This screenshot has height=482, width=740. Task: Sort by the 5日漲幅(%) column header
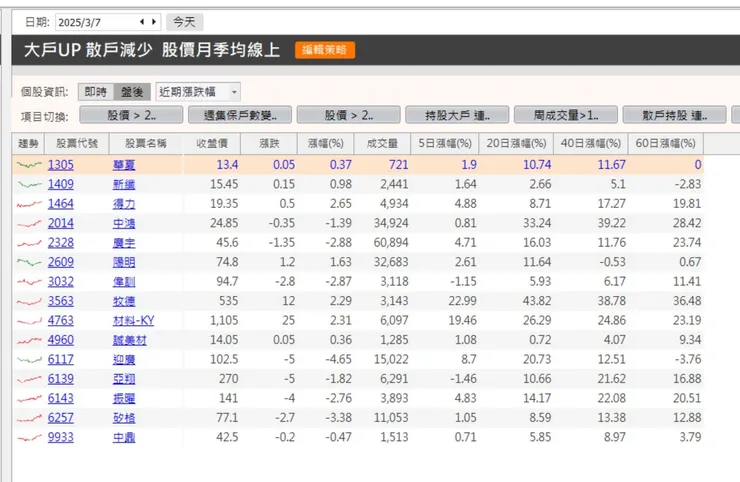445,144
